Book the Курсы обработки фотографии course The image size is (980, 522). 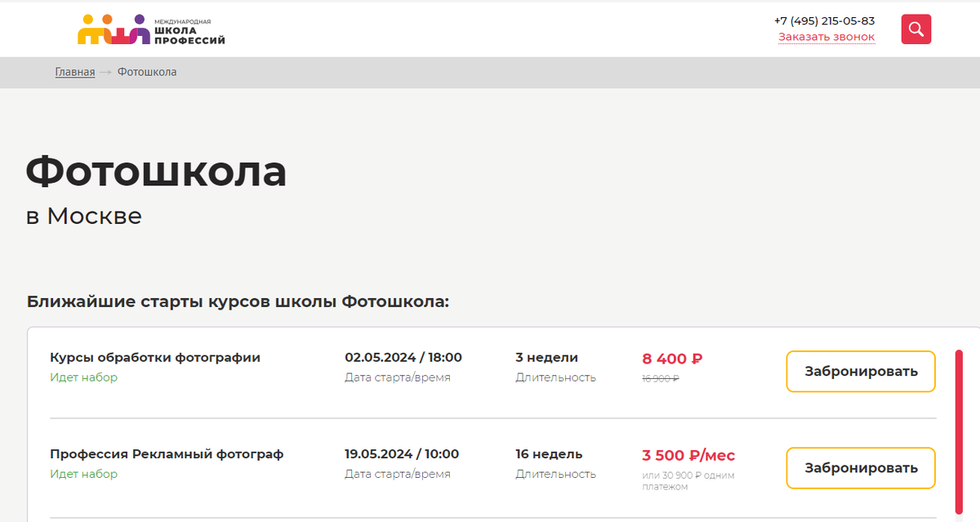click(x=860, y=371)
